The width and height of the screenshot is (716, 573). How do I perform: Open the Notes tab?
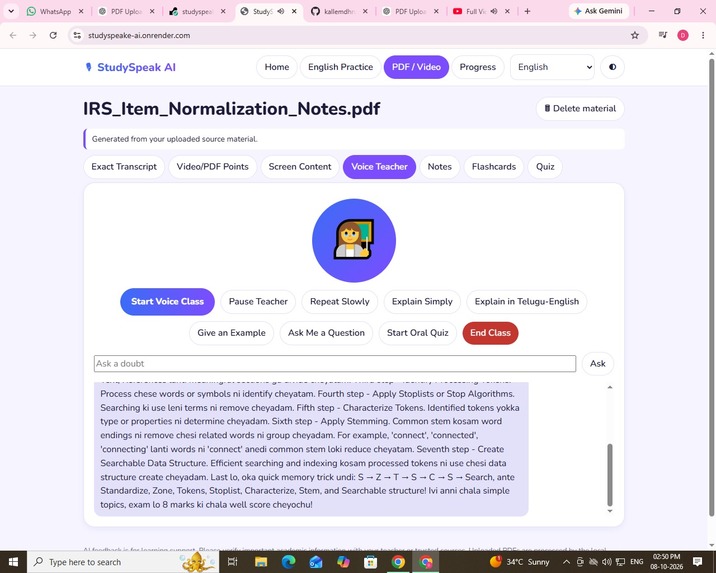[439, 167]
